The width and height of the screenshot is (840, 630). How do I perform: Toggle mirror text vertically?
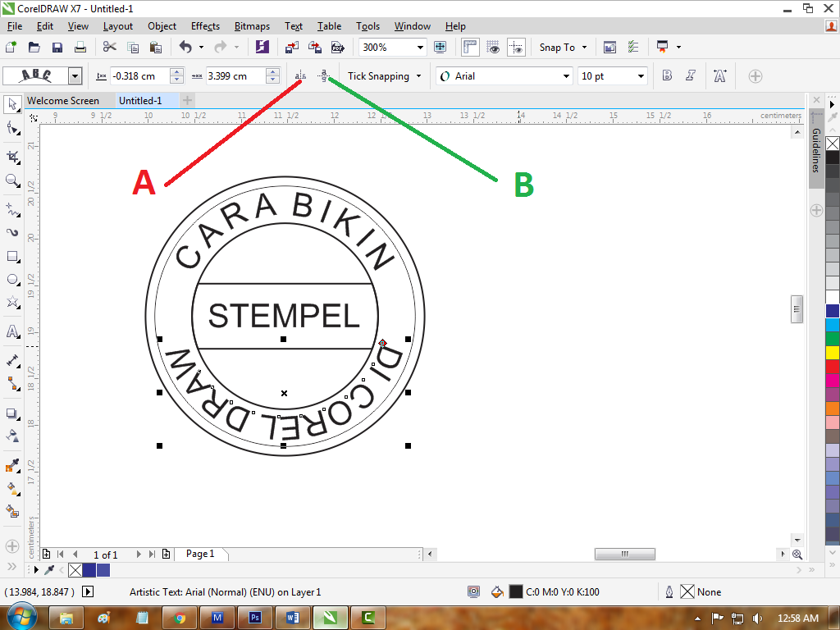tap(323, 75)
